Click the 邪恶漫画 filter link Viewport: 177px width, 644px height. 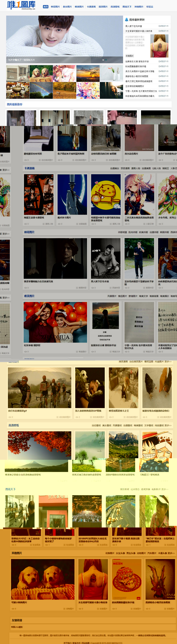click(x=125, y=168)
